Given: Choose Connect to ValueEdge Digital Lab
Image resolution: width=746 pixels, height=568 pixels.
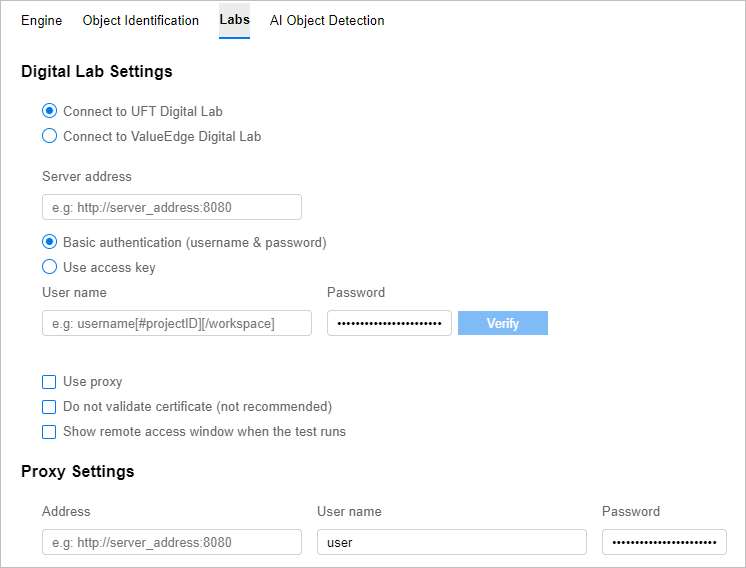Looking at the screenshot, I should pyautogui.click(x=49, y=136).
